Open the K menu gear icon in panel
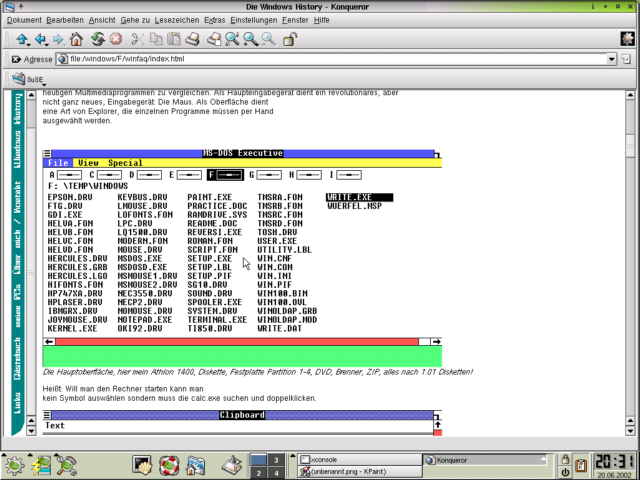This screenshot has height=480, width=640. pos(13,466)
